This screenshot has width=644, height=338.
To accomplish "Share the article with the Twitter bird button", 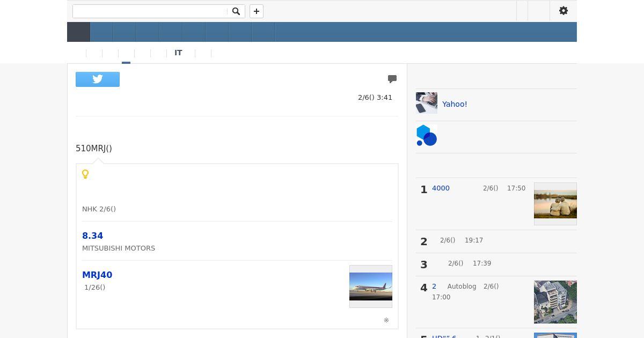I will pos(98,79).
